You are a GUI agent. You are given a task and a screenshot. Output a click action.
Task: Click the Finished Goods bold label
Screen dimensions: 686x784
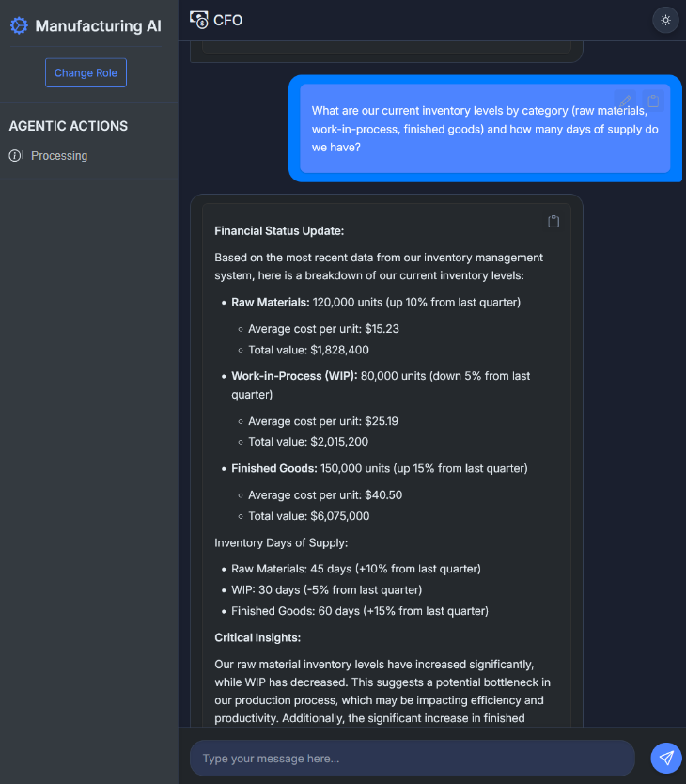274,468
